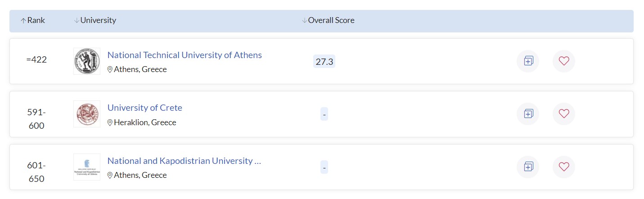Click Heraklion, Greece location pin icon
Screen dimensions: 644x199
click(110, 123)
